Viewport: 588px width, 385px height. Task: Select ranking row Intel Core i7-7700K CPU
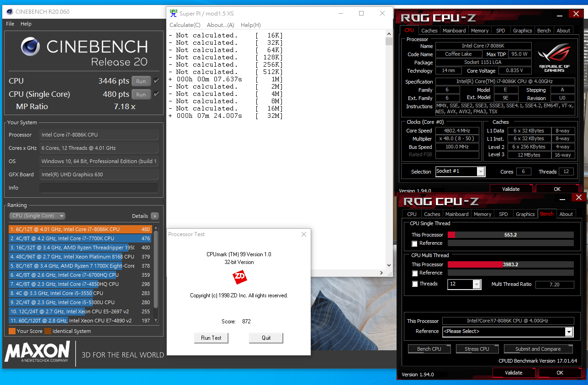[x=80, y=238]
